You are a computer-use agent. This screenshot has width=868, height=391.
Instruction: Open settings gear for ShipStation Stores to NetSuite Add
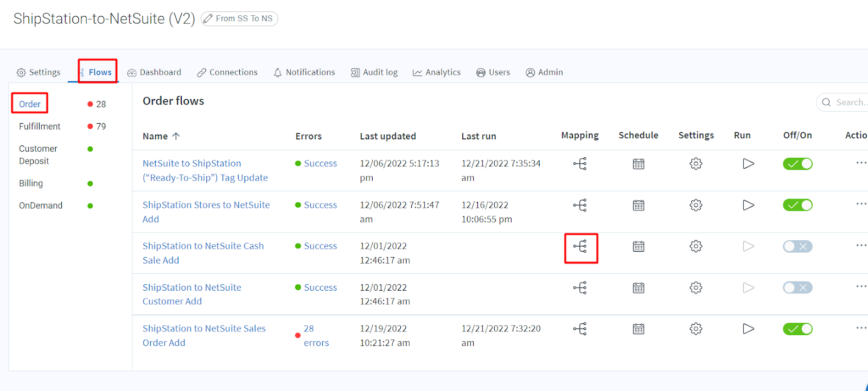pos(696,205)
